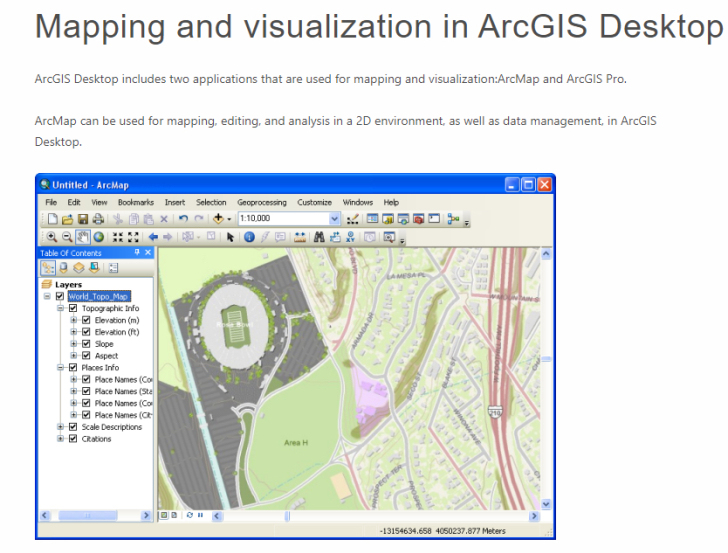Refresh the map display button

point(189,515)
